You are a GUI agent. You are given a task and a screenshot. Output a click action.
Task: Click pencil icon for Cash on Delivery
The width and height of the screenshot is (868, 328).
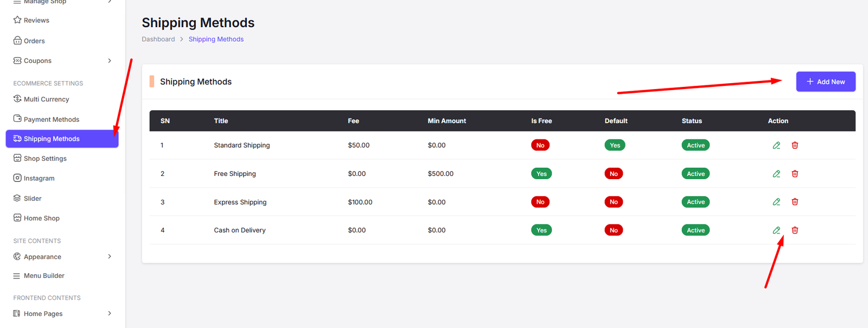click(x=776, y=230)
